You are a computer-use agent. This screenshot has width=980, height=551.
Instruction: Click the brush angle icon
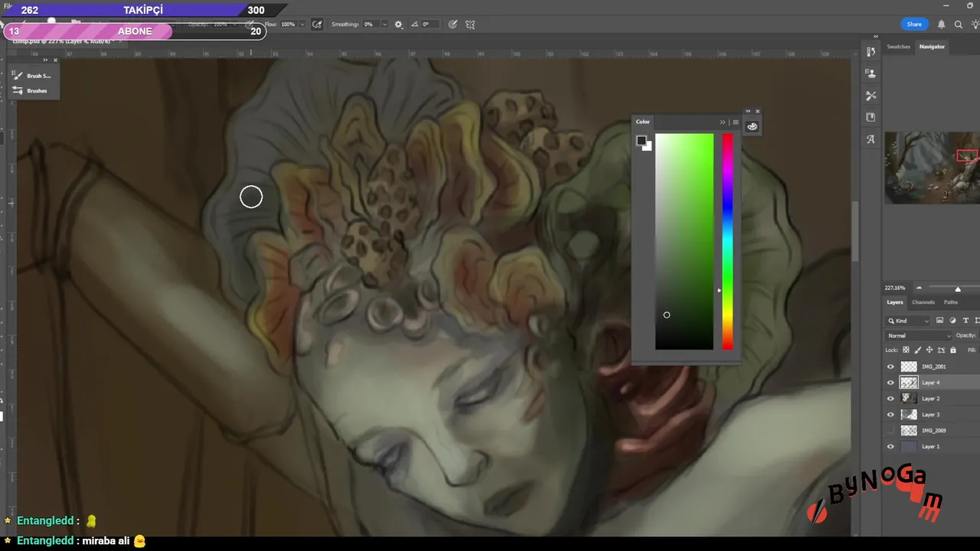[x=415, y=24]
